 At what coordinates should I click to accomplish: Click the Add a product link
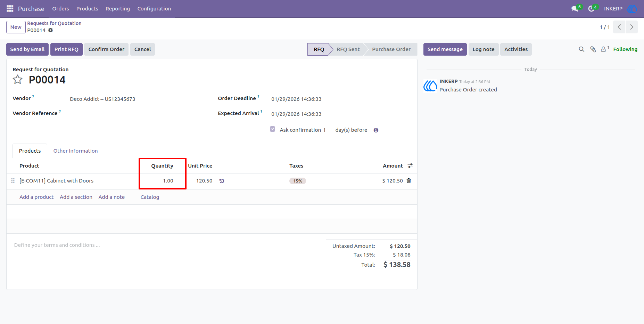(36, 197)
